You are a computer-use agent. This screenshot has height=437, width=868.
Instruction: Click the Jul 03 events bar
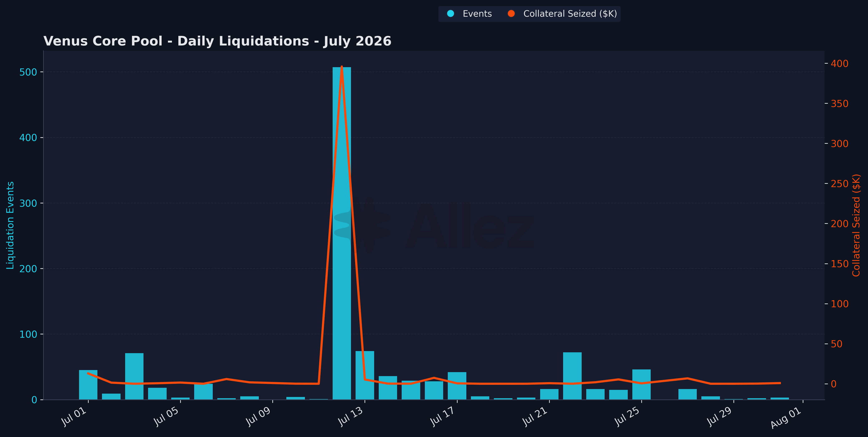coord(134,376)
